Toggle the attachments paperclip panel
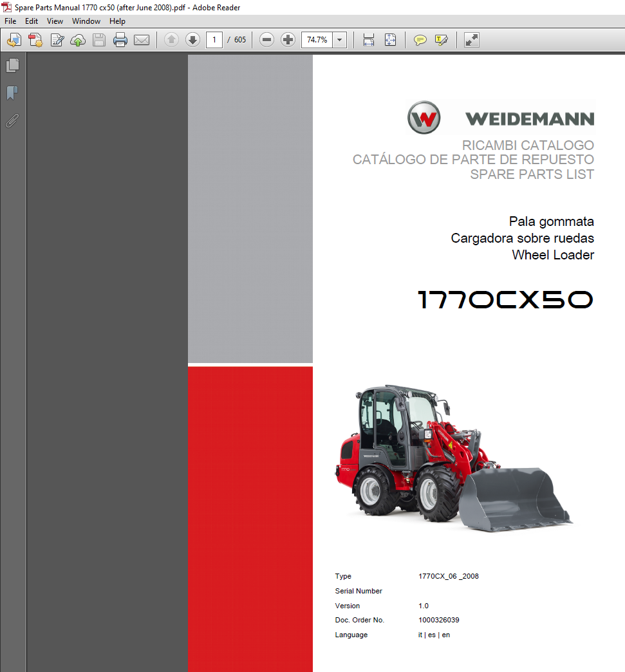Viewport: 625px width, 672px height. [x=12, y=120]
